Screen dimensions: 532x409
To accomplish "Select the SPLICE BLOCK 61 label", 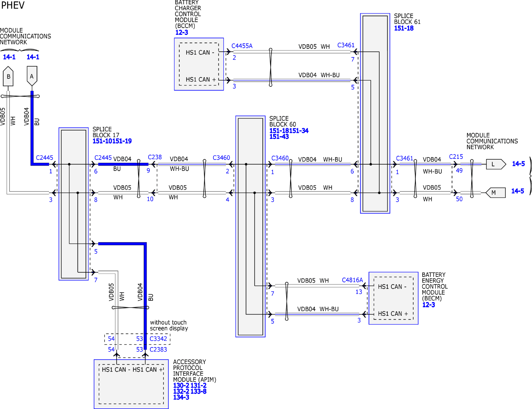I will pos(407,19).
